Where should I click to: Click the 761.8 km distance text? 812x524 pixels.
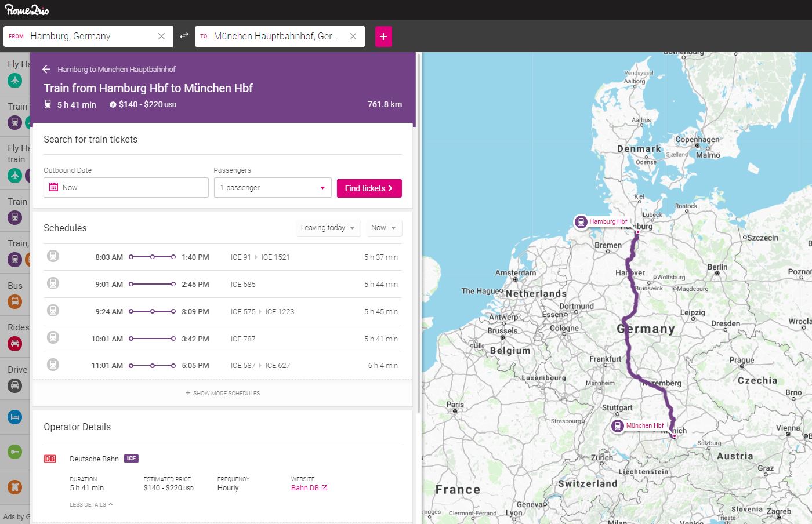385,105
